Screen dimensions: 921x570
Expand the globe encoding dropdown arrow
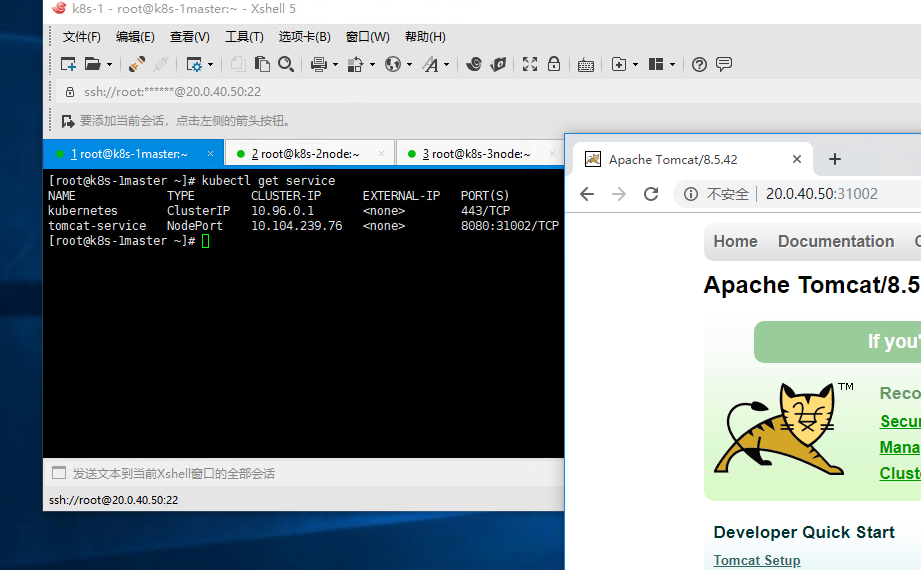[409, 65]
